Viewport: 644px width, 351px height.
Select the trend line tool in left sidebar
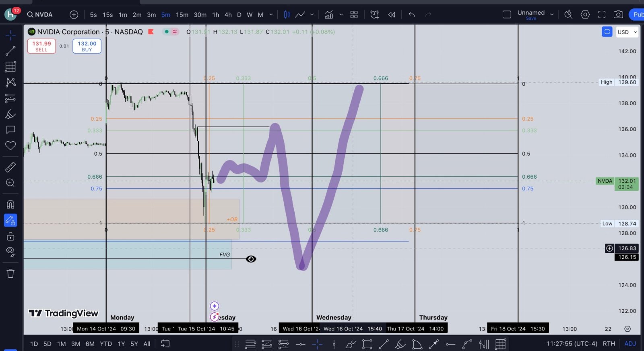pyautogui.click(x=10, y=51)
